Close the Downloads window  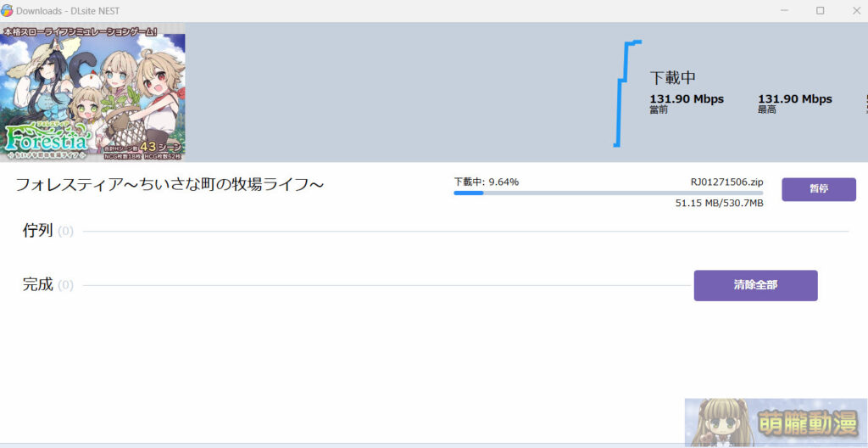(855, 10)
